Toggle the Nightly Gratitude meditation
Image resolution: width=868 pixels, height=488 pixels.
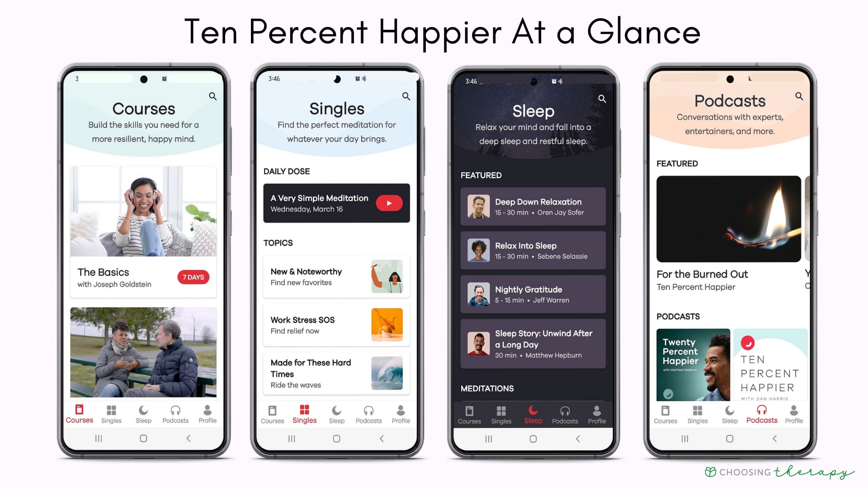(533, 294)
